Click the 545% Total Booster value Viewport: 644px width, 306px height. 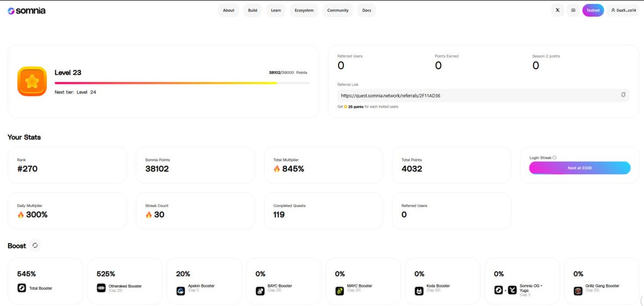[27, 274]
